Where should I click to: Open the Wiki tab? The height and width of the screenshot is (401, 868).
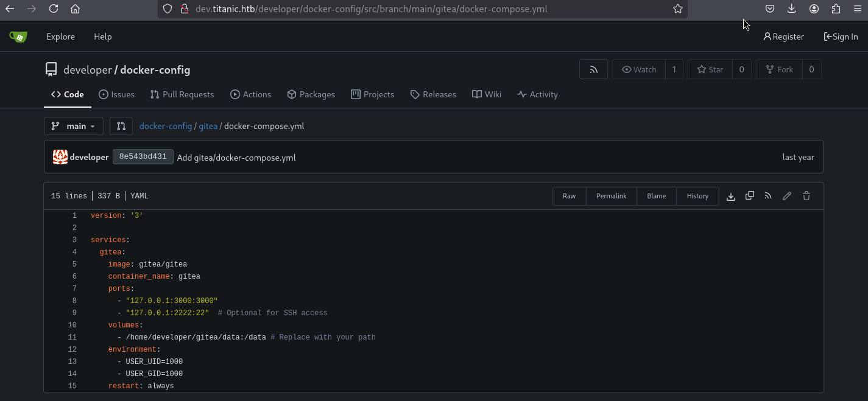(487, 94)
